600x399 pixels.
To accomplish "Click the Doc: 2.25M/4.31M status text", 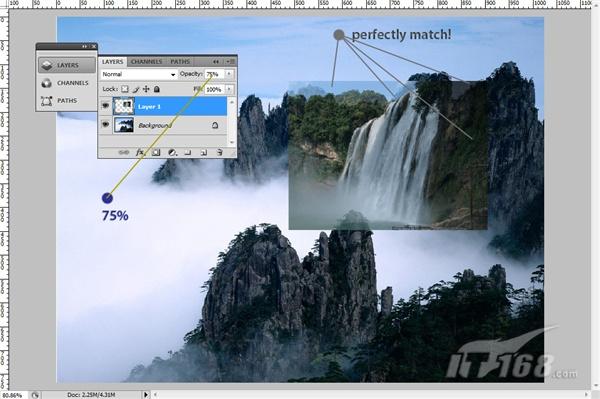I will click(91, 394).
